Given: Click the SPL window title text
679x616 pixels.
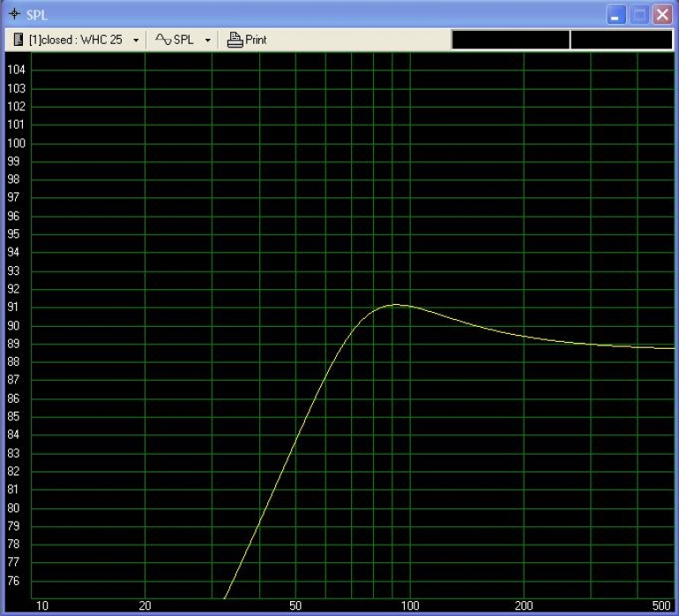Looking at the screenshot, I should 37,15.
